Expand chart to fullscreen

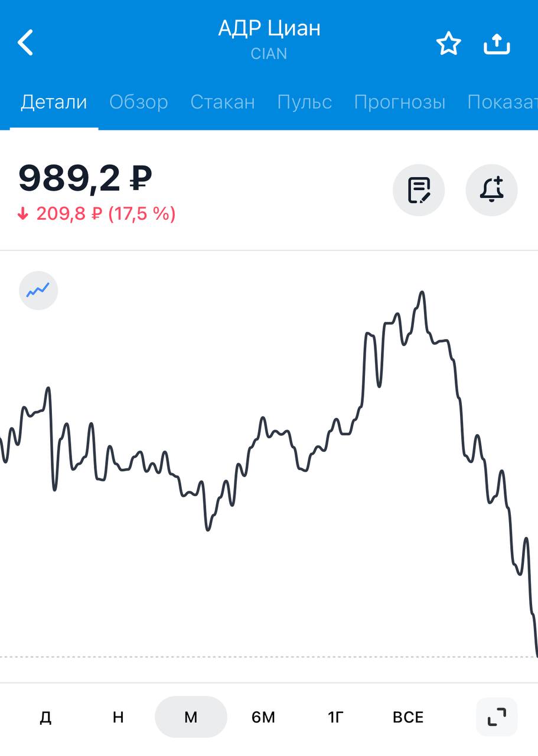(497, 717)
